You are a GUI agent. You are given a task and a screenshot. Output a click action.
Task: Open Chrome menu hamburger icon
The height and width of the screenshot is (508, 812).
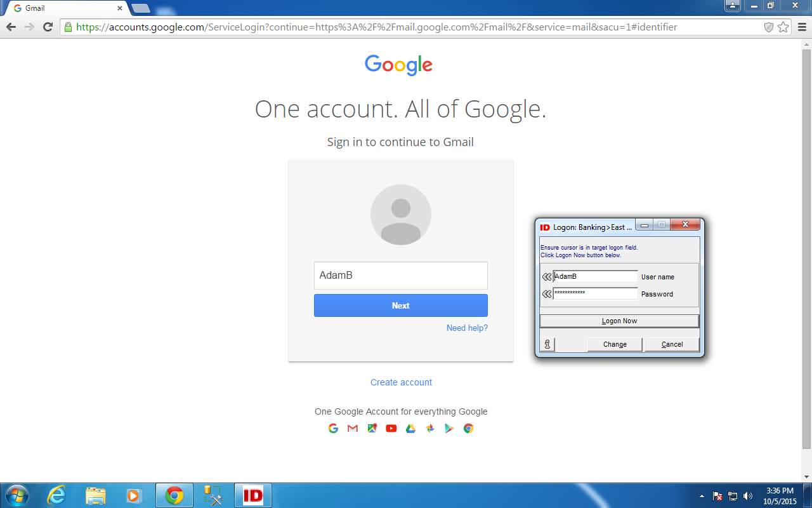click(802, 27)
